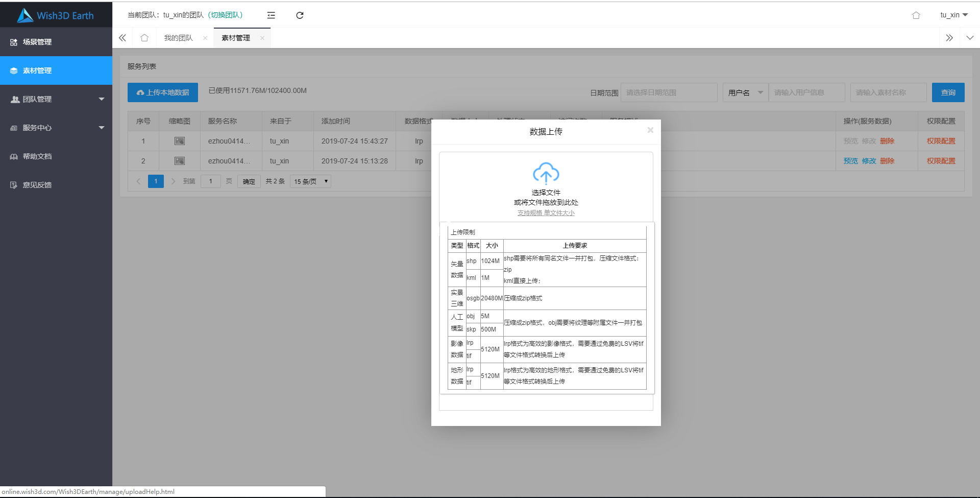This screenshot has width=980, height=498.
Task: Click the home icon near tu_xin username
Action: pos(916,15)
